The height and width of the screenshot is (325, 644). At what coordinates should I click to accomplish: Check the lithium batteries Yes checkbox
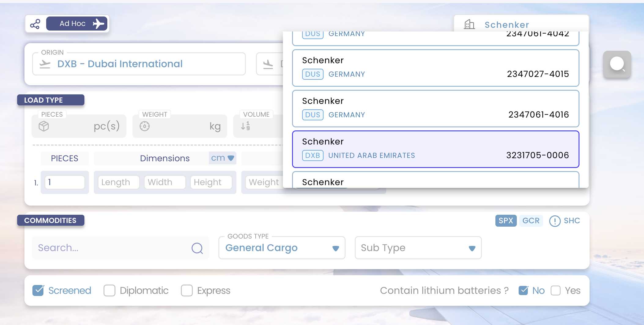coord(556,290)
